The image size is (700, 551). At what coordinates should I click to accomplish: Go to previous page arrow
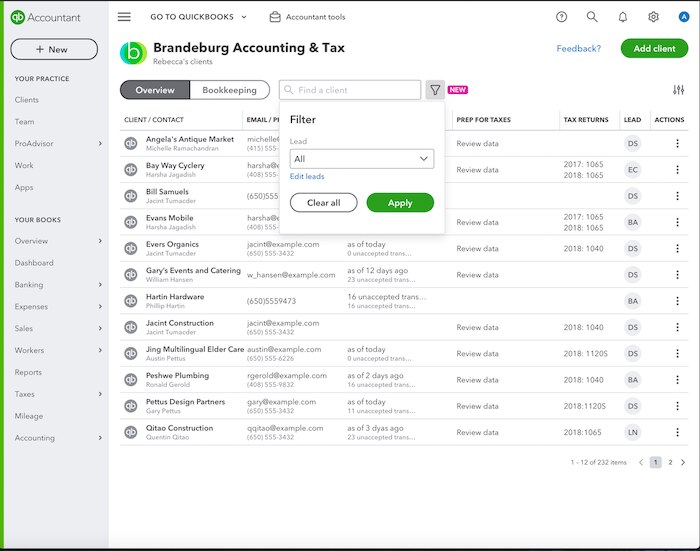pyautogui.click(x=641, y=463)
